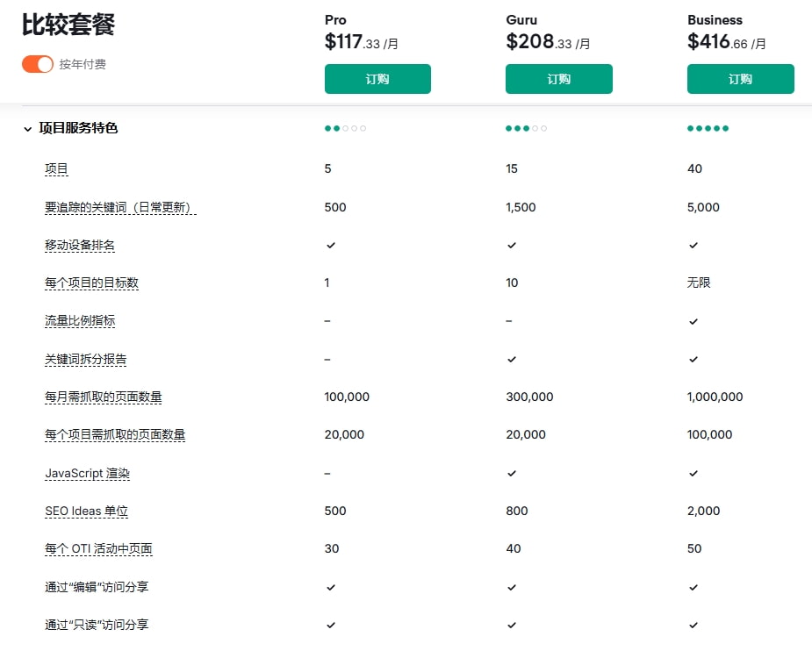Click the 每个项目的目标数 link
The width and height of the screenshot is (812, 651).
(91, 283)
